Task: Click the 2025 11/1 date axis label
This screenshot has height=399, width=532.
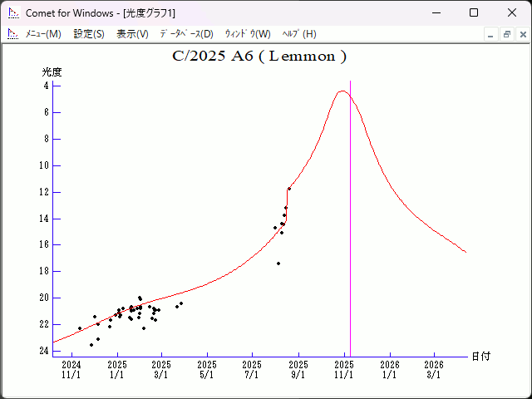Action: [x=344, y=369]
